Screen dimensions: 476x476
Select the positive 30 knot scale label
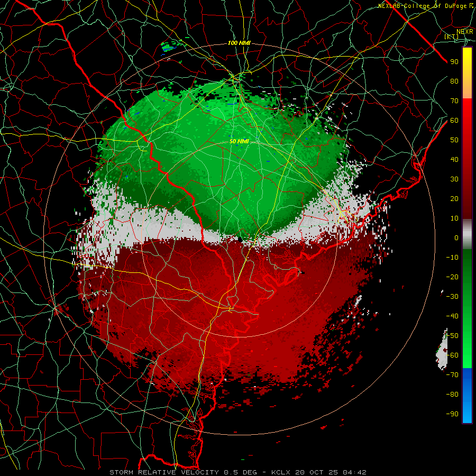pos(454,179)
